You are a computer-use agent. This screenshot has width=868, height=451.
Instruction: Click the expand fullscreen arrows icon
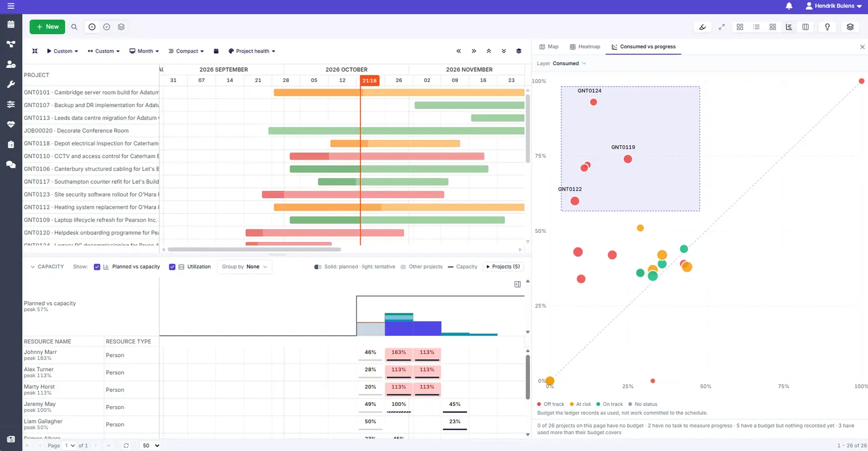coord(722,27)
